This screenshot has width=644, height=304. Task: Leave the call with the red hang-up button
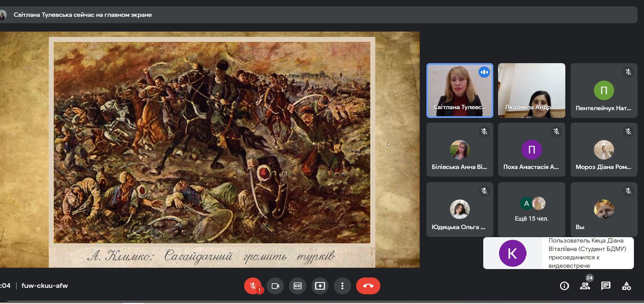click(x=368, y=286)
